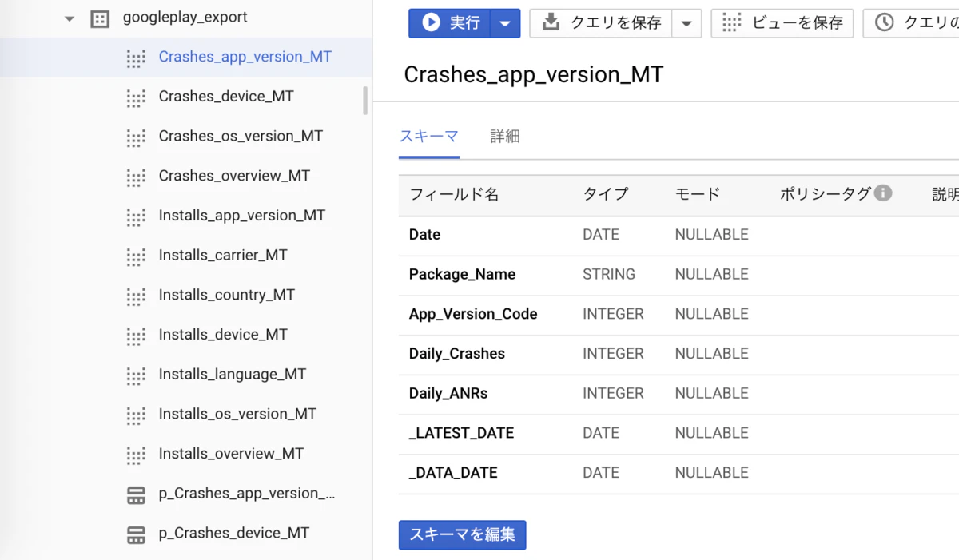This screenshot has height=560, width=959.
Task: Click INTEGER type in Daily_Crashes row
Action: click(x=613, y=353)
